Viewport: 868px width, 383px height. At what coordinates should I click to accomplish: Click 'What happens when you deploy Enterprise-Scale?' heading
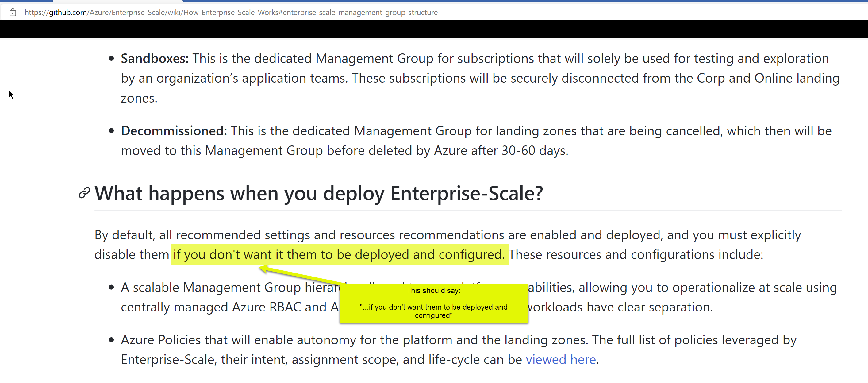318,194
